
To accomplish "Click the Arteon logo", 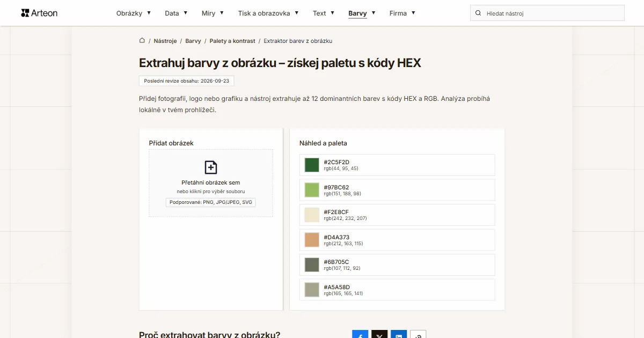I will coord(39,13).
